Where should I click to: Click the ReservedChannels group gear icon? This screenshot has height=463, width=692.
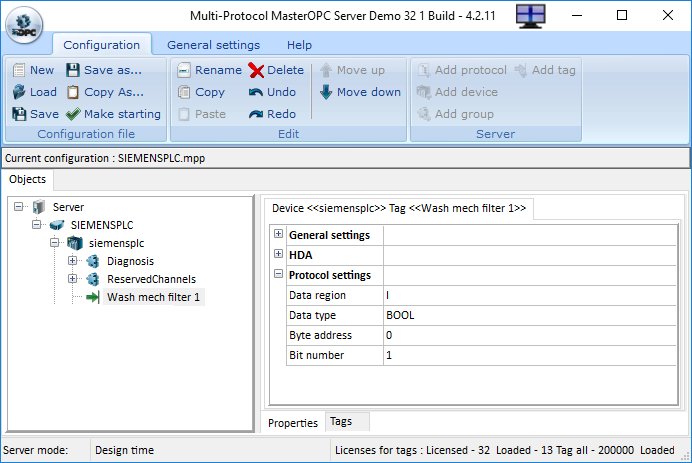(93, 279)
